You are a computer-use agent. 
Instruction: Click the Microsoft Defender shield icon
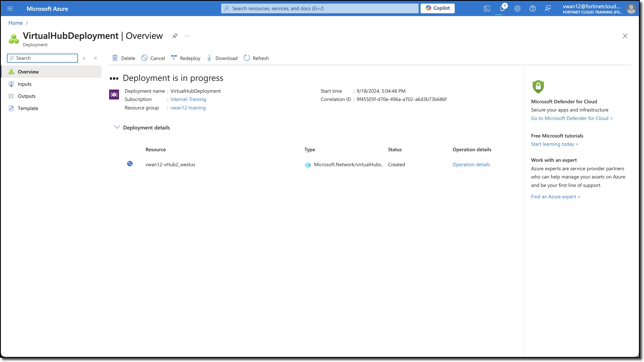pyautogui.click(x=538, y=87)
